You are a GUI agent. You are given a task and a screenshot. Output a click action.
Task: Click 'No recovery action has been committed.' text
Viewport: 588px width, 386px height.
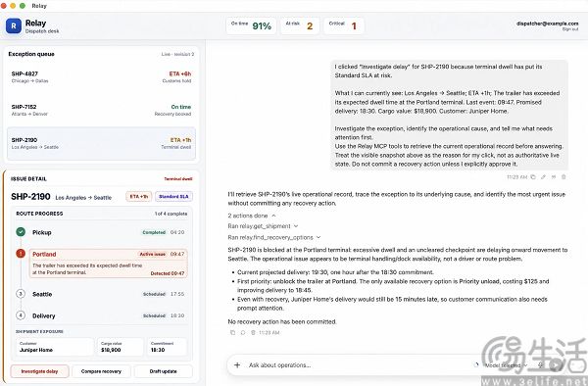(x=282, y=321)
